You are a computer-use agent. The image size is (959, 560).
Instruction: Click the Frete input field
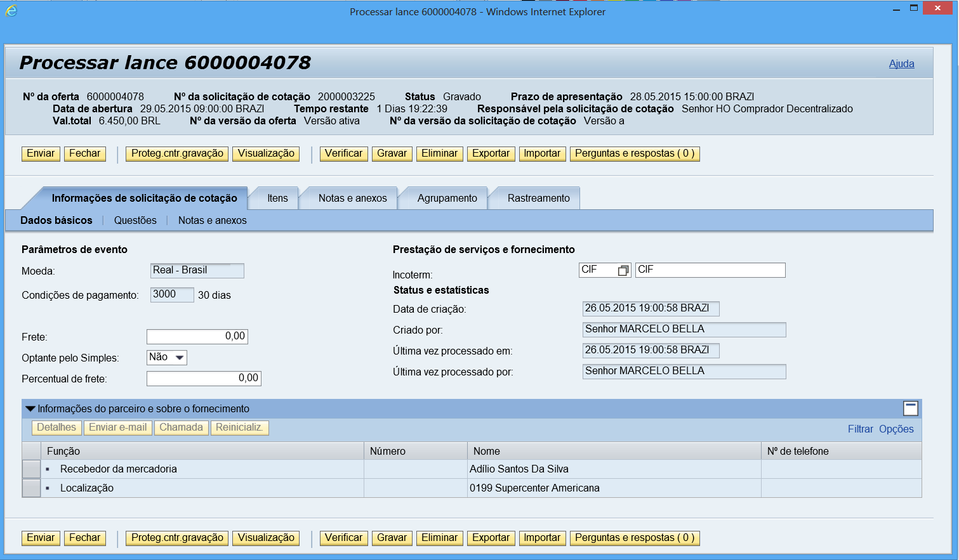coord(197,337)
